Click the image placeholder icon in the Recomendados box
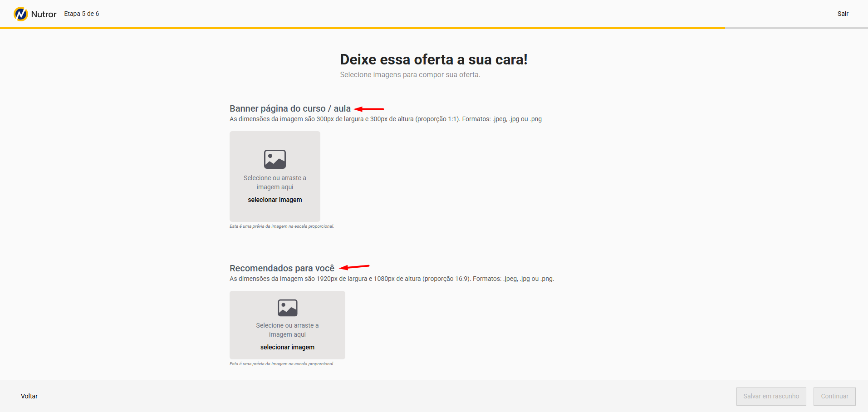 click(x=287, y=308)
